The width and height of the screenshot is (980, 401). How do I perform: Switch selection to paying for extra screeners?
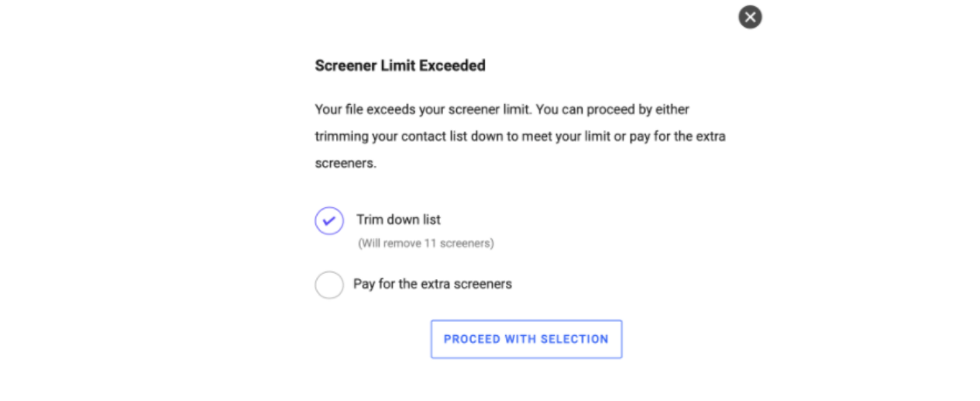click(x=329, y=285)
